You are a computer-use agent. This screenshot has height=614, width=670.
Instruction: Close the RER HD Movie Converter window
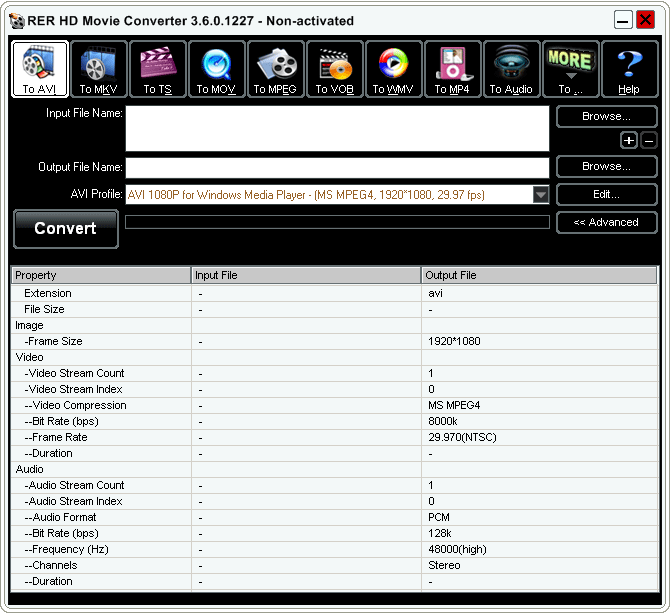[645, 20]
